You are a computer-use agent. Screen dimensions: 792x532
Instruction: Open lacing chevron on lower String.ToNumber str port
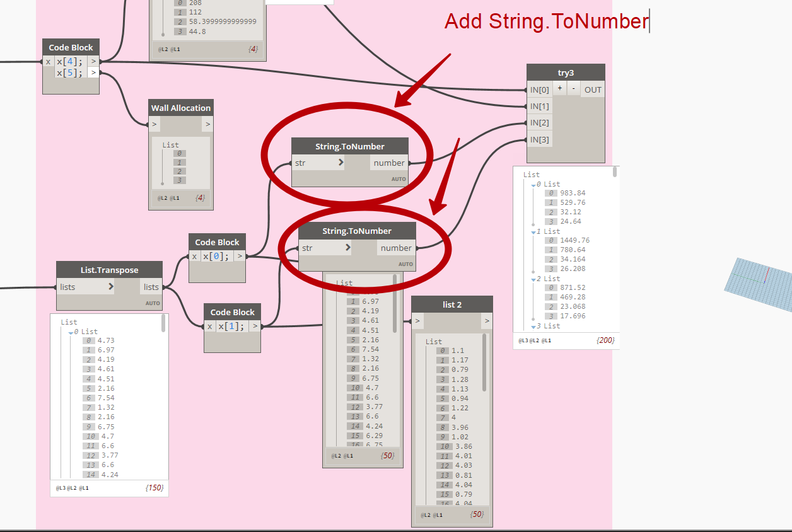pyautogui.click(x=347, y=248)
